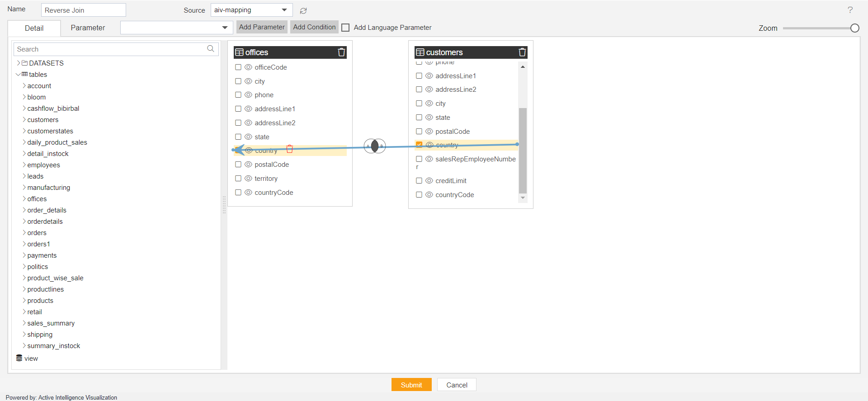The height and width of the screenshot is (401, 868).
Task: Toggle eye icon for offices territory
Action: (x=248, y=179)
